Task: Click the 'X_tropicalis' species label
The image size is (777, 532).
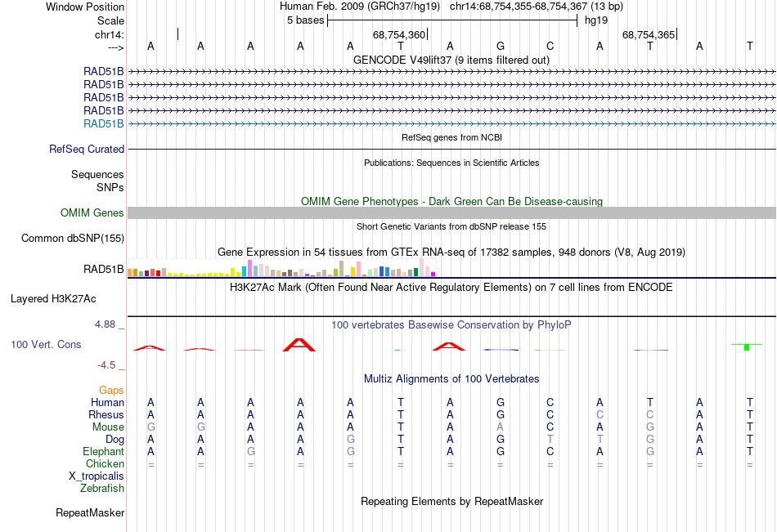Action: pos(97,476)
